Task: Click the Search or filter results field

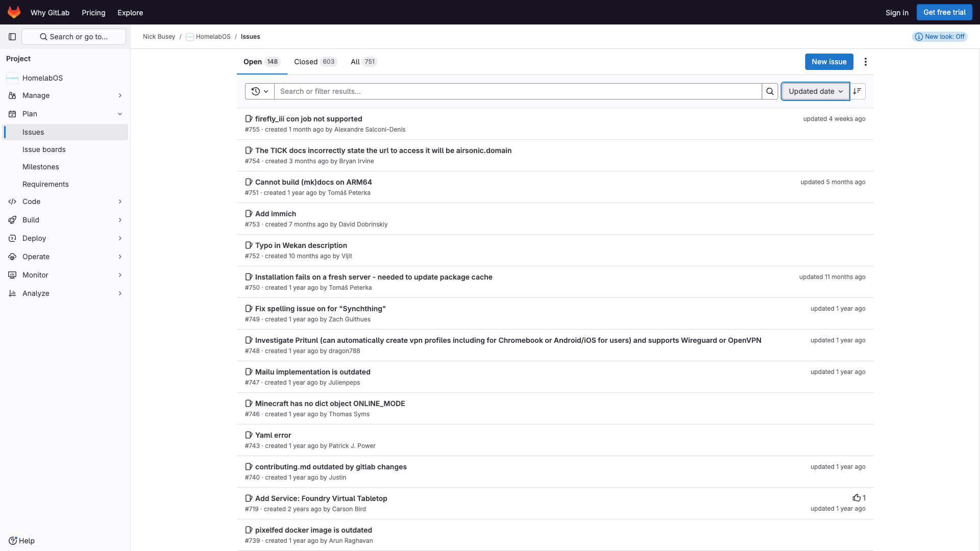Action: click(518, 91)
